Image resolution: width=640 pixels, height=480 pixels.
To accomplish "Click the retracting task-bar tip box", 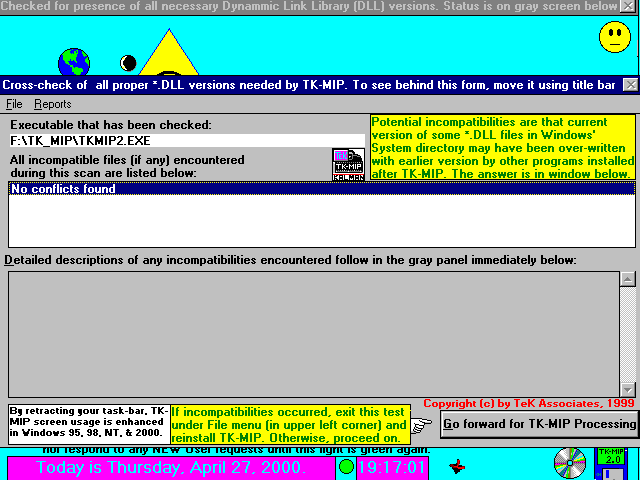I will pos(89,424).
